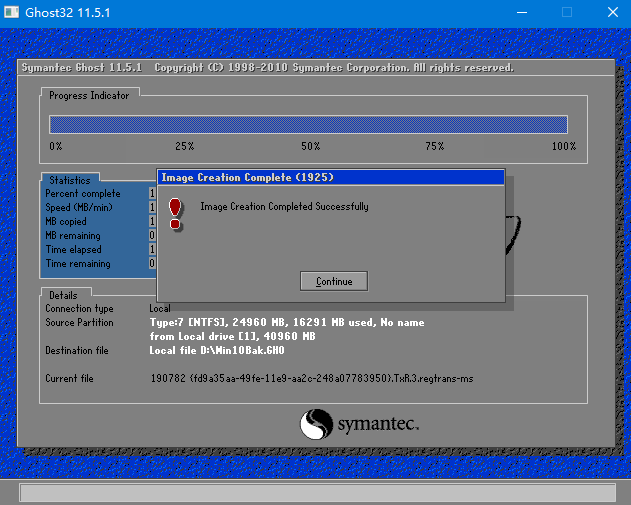This screenshot has height=505, width=631.
Task: Select the Statistics panel header
Action: (69, 180)
